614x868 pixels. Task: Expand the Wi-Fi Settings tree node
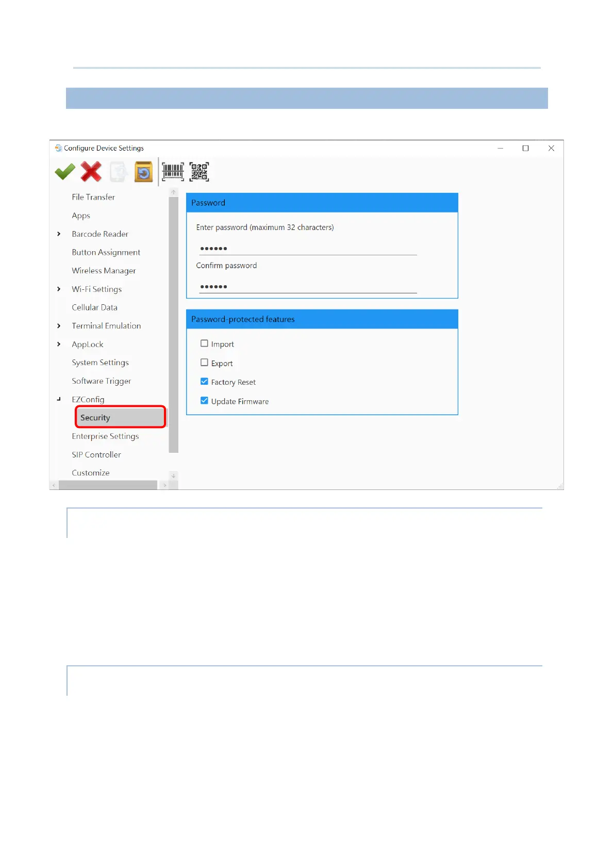click(x=59, y=289)
